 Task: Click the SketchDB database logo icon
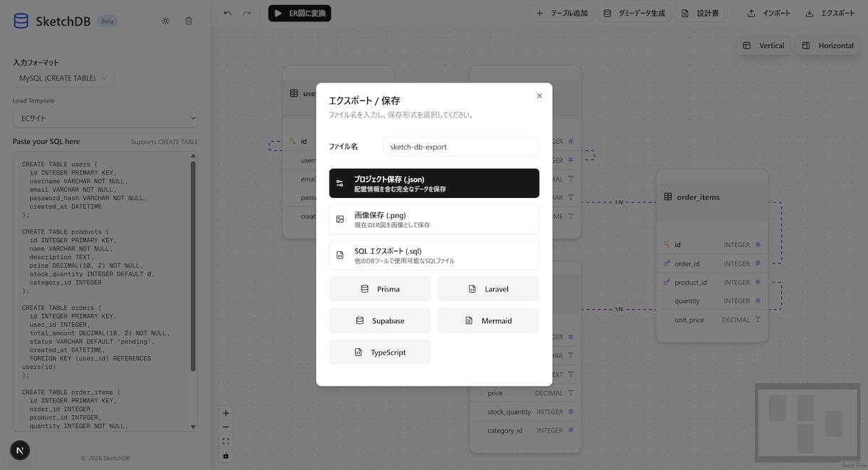pos(21,21)
